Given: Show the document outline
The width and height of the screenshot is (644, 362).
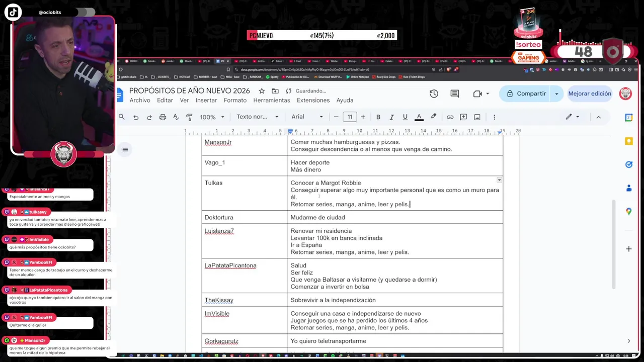Looking at the screenshot, I should tap(125, 149).
